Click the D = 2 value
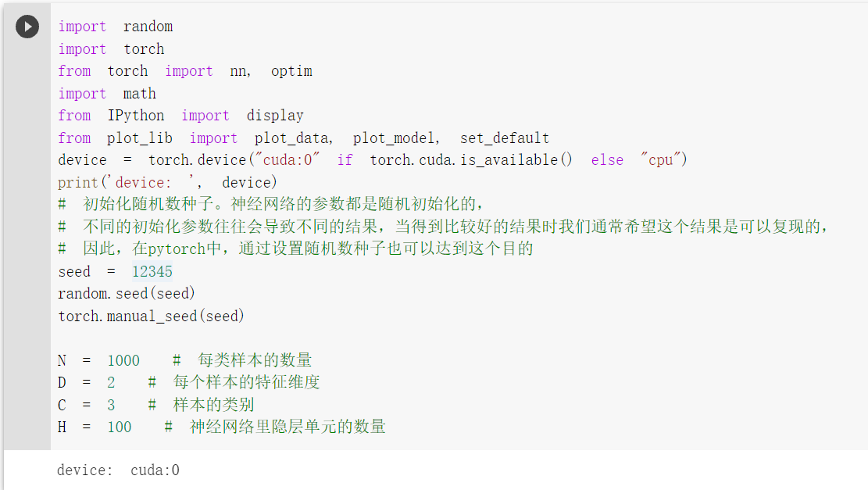Image resolution: width=868 pixels, height=490 pixels. point(111,383)
